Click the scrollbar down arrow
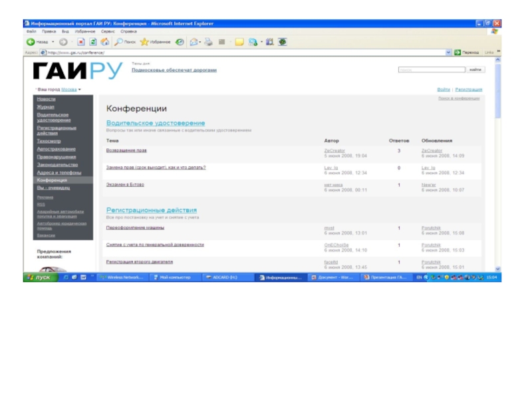Image resolution: width=532 pixels, height=399 pixels. 497,269
